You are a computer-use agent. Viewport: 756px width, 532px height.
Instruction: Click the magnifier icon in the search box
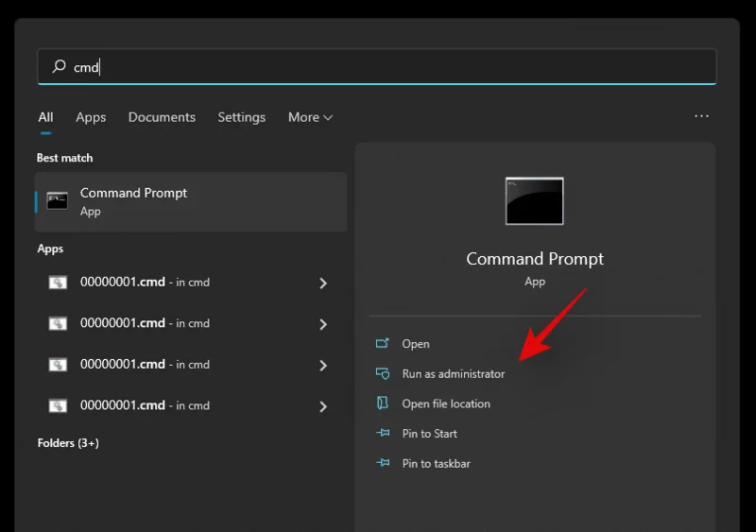(x=59, y=67)
